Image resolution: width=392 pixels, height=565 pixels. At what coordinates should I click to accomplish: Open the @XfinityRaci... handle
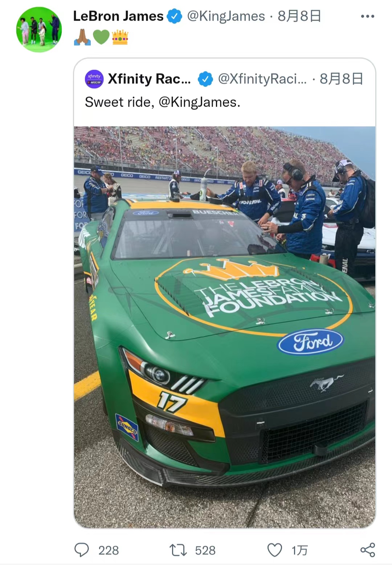pos(262,79)
